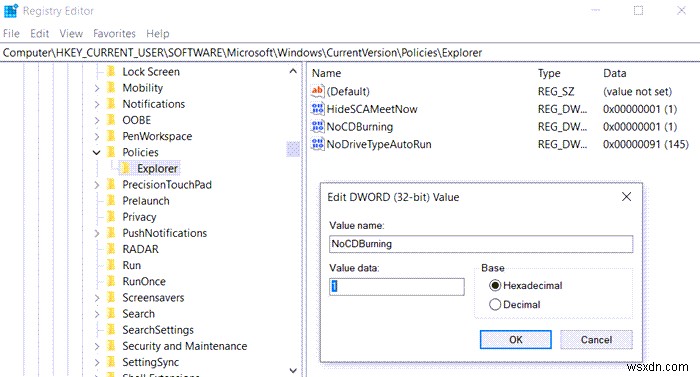The image size is (700, 377).
Task: Select the Privacy key label
Action: 139,217
